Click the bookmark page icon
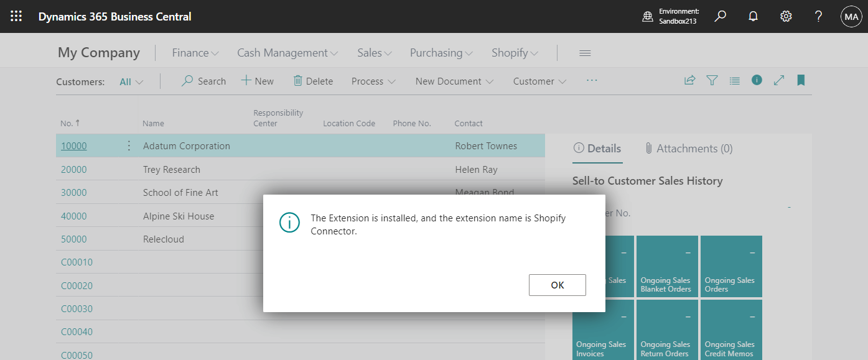Viewport: 868px width, 360px height. [x=801, y=80]
